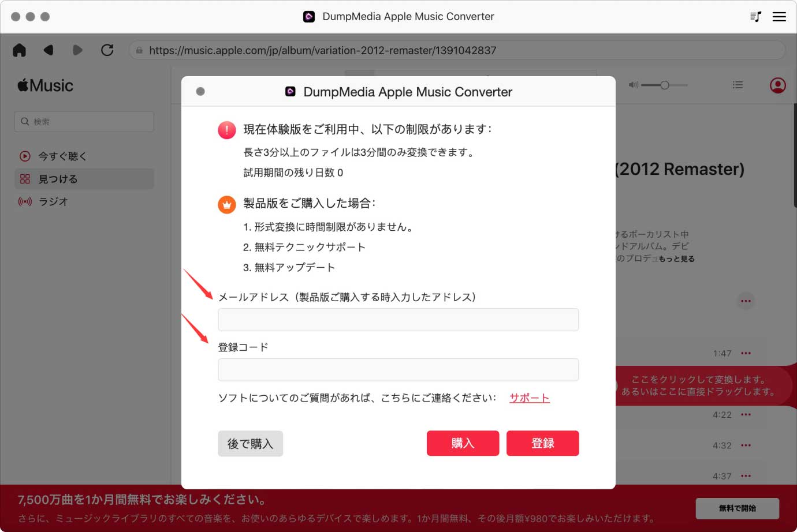Screen dimensions: 797x532
Task: Click the (2012 Remaster) album title
Action: click(680, 169)
